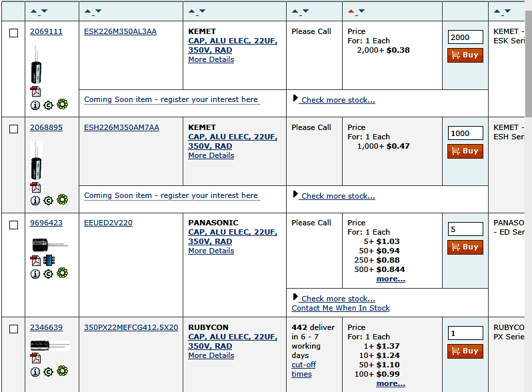Sort descending by the description column

click(x=202, y=11)
